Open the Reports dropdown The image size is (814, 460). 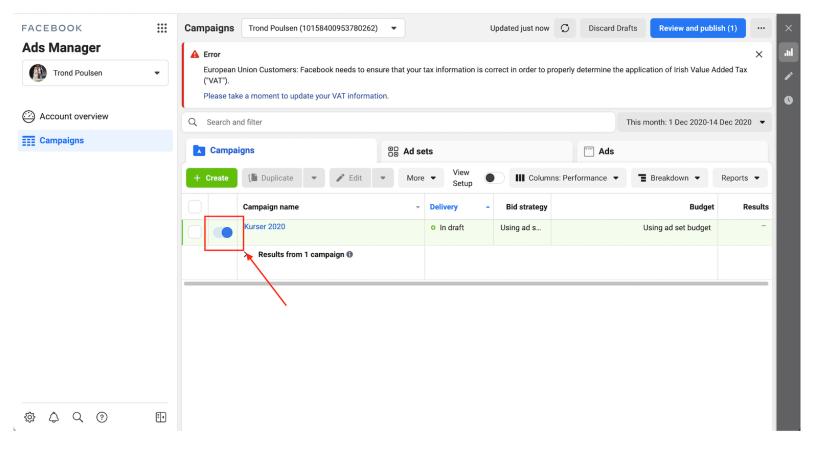click(x=740, y=178)
